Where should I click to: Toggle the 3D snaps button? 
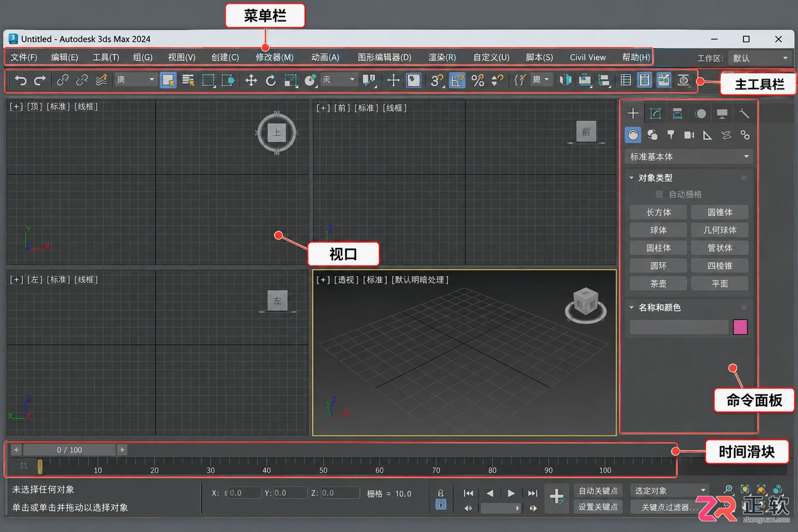pyautogui.click(x=437, y=80)
